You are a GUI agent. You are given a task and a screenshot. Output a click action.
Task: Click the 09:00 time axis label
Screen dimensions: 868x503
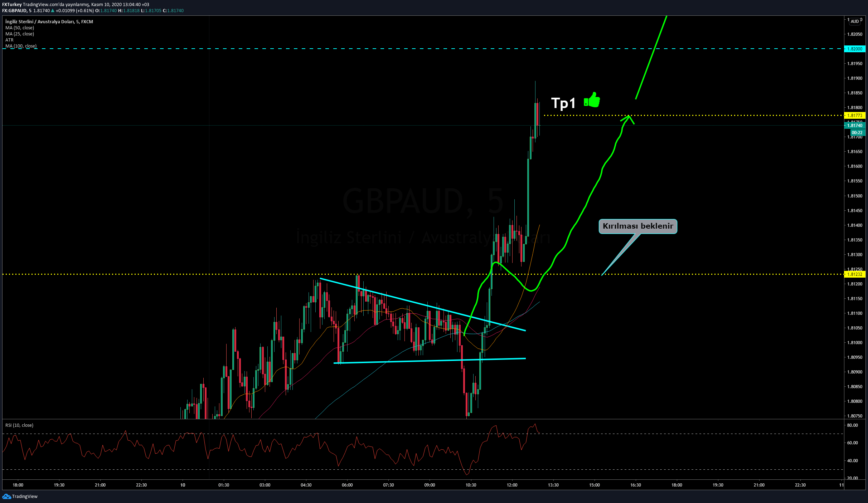click(430, 485)
